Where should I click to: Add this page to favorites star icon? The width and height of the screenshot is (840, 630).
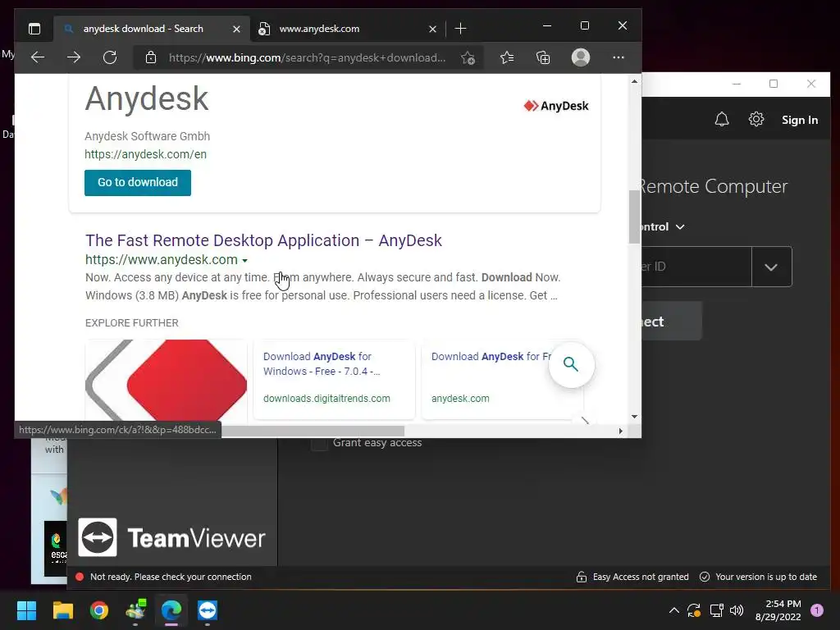(x=468, y=58)
